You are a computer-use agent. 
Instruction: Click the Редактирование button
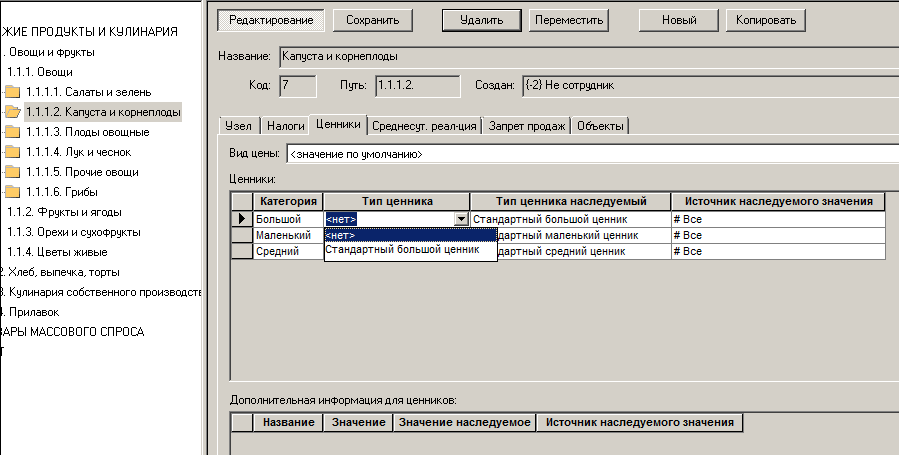[x=271, y=20]
